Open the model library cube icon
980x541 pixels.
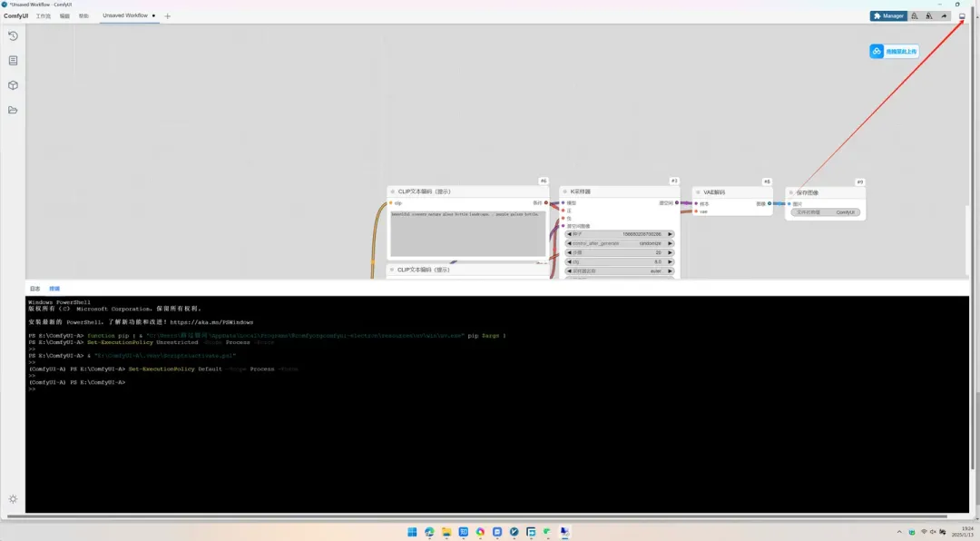(x=13, y=85)
